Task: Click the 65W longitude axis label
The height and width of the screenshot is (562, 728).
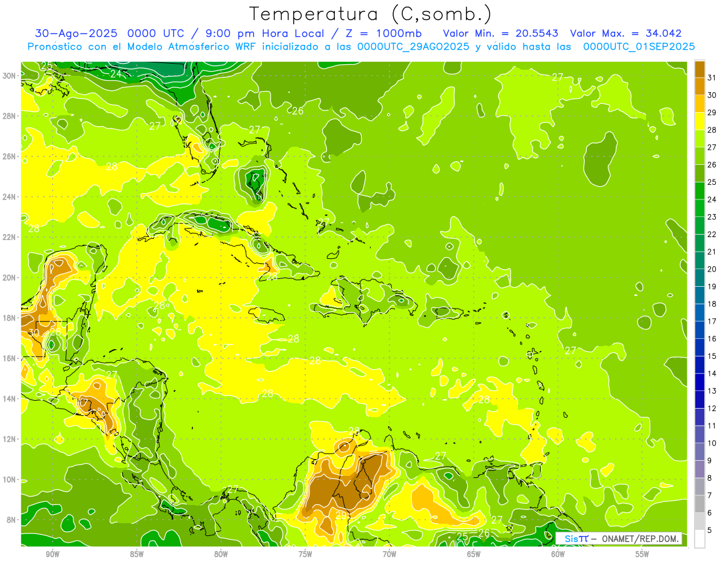Action: click(x=474, y=554)
